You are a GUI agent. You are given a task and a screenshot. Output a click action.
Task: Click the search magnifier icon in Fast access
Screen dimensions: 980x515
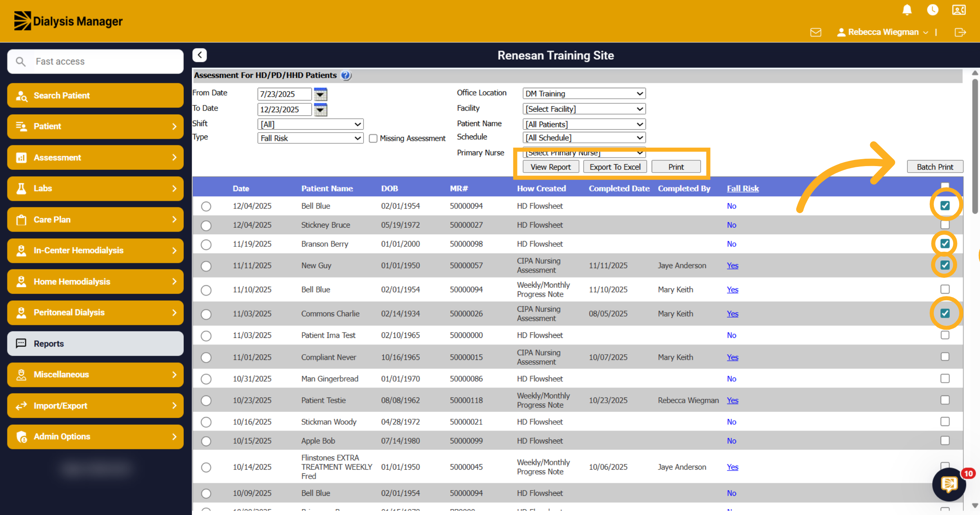[x=20, y=62]
